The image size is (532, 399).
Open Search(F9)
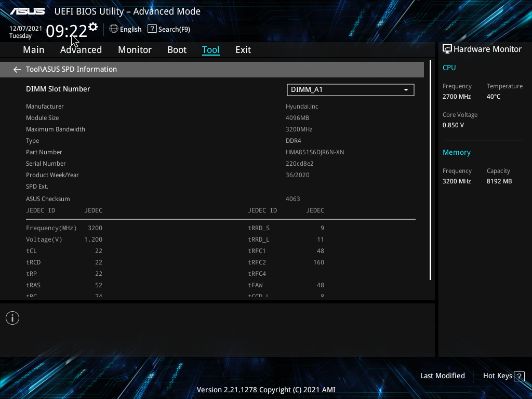tap(174, 29)
